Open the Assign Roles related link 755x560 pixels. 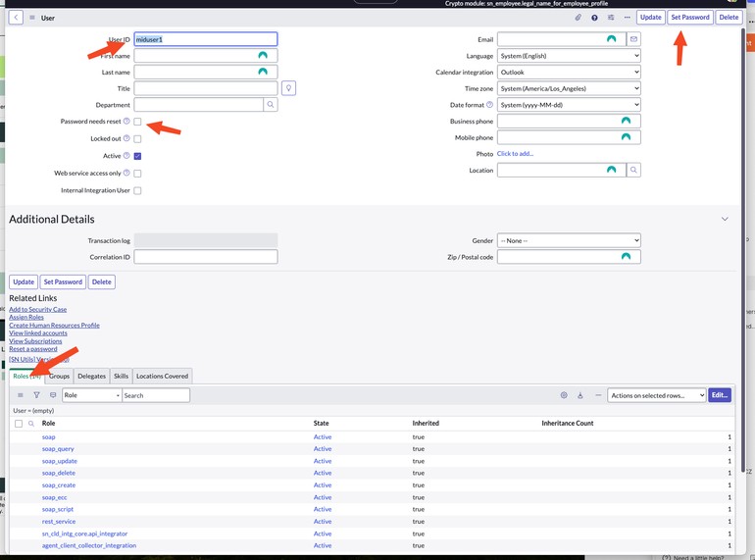pos(26,318)
